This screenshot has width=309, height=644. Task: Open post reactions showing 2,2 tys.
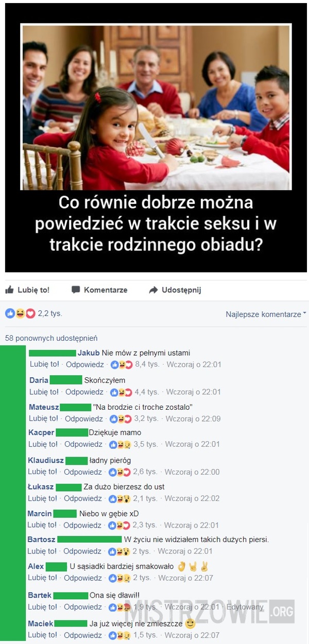click(x=33, y=313)
